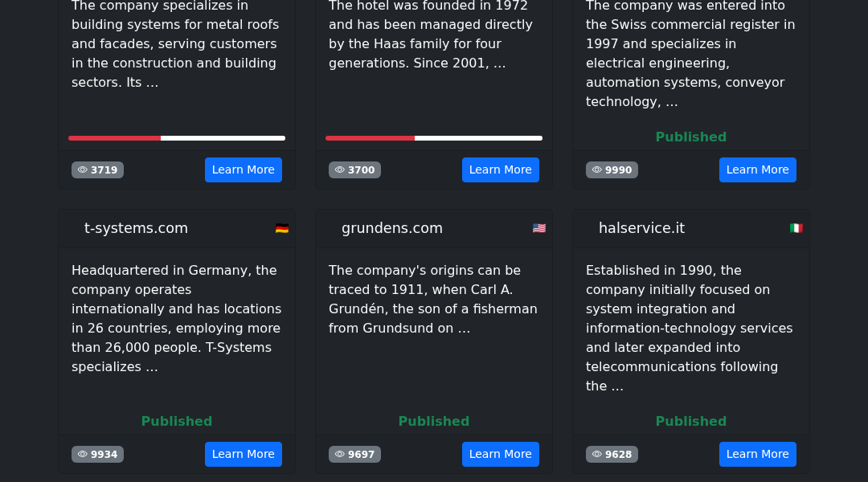The width and height of the screenshot is (868, 482).
Task: Click Learn More on the 9990 views card
Action: pos(757,170)
